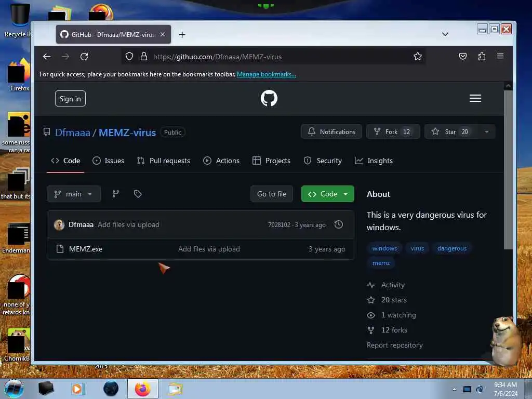Open the green Code dropdown button
Image resolution: width=532 pixels, height=399 pixels.
tap(328, 194)
